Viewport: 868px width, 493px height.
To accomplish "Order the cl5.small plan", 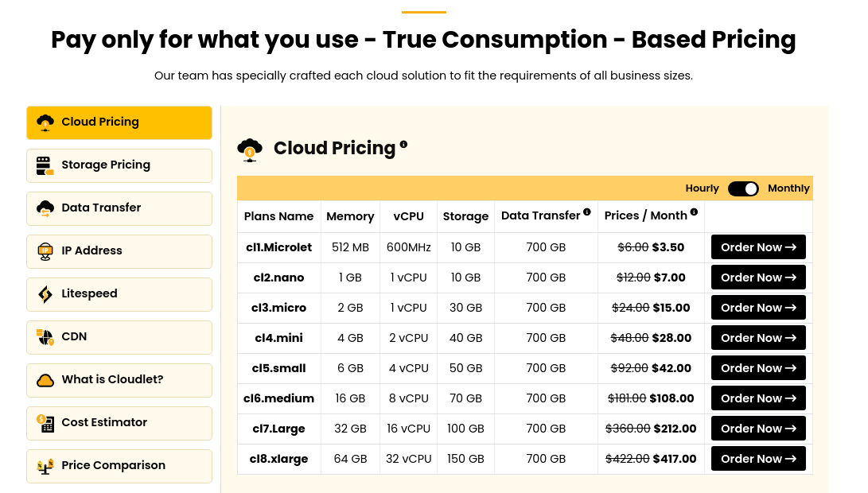I will coord(757,368).
